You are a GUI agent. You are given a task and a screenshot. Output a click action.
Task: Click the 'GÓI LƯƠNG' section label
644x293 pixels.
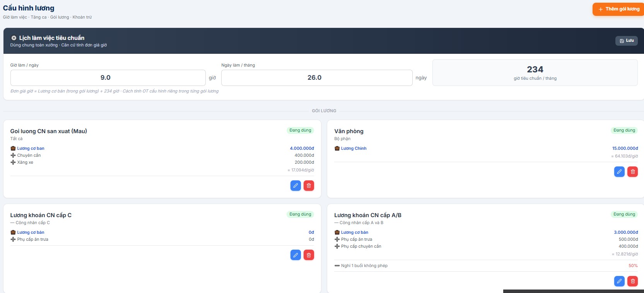click(x=324, y=111)
